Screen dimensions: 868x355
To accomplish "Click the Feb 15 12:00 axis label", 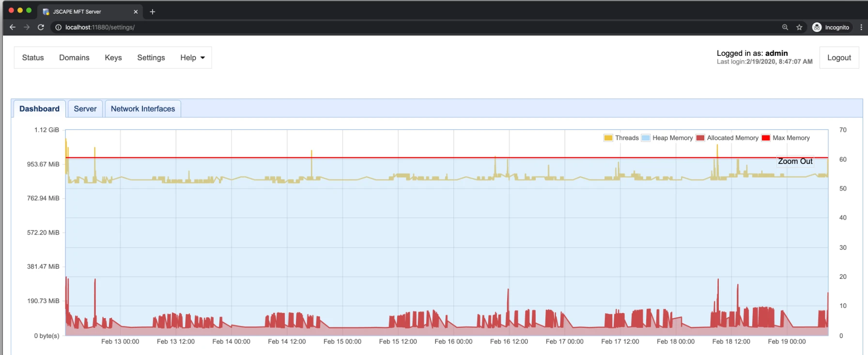I will [x=398, y=341].
